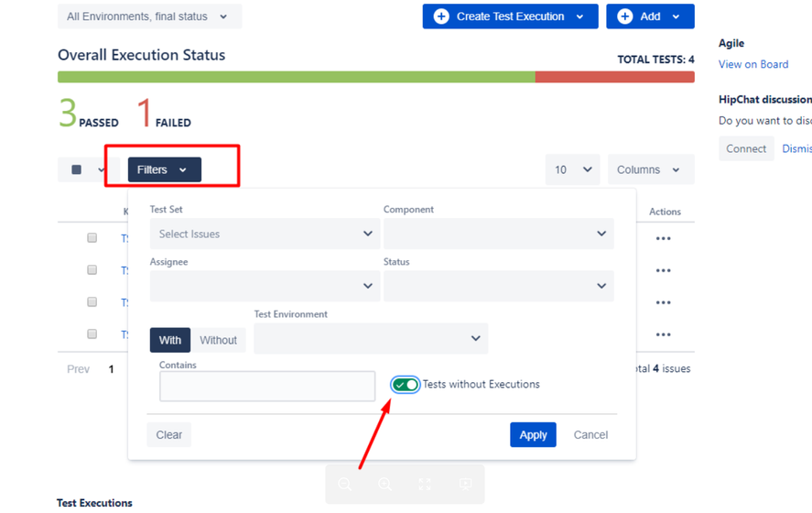Toggle the select-all checkbox
812x513 pixels.
click(77, 169)
